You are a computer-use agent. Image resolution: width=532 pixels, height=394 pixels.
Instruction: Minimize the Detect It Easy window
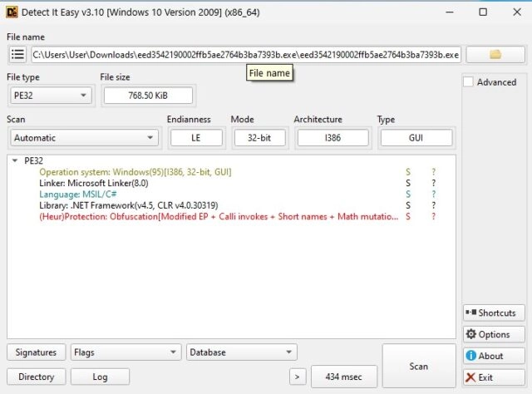450,12
